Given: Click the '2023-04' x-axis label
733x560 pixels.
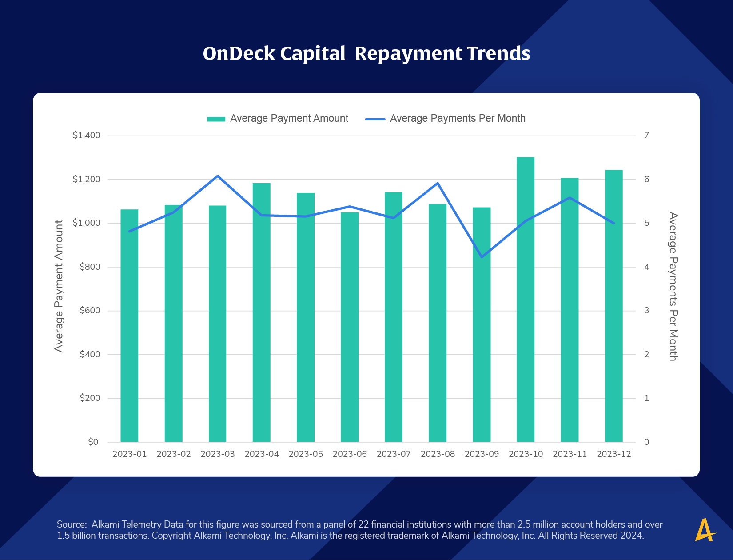Looking at the screenshot, I should pos(262,454).
